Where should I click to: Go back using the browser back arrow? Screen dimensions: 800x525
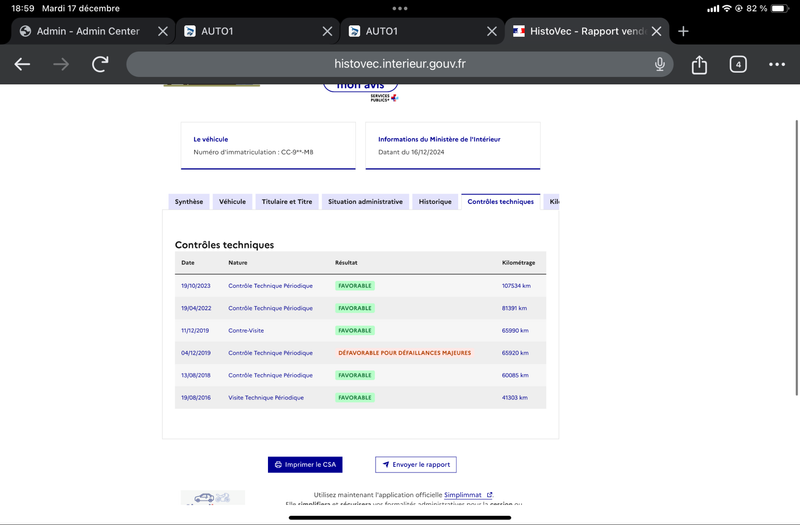click(x=22, y=64)
